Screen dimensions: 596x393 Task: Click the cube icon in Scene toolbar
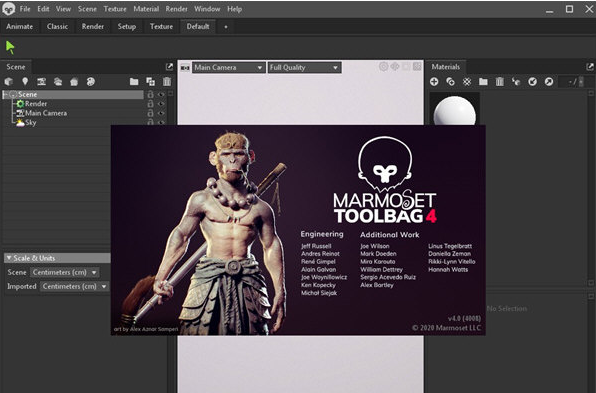[8, 81]
